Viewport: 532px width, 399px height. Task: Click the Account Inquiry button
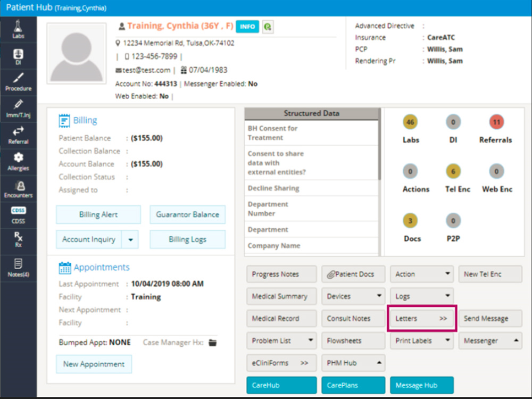[88, 239]
